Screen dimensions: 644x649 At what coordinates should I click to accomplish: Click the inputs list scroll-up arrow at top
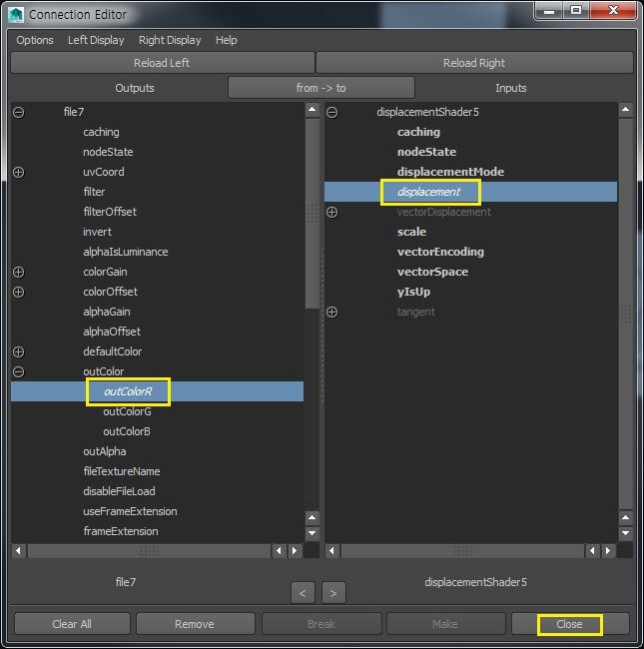click(625, 110)
